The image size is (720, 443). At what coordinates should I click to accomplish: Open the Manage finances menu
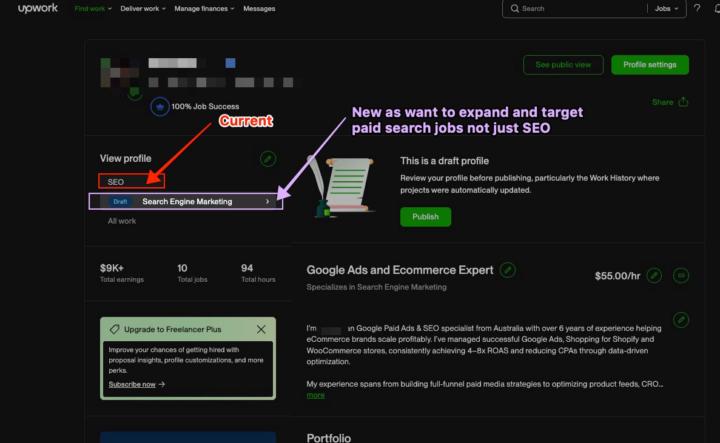click(204, 9)
